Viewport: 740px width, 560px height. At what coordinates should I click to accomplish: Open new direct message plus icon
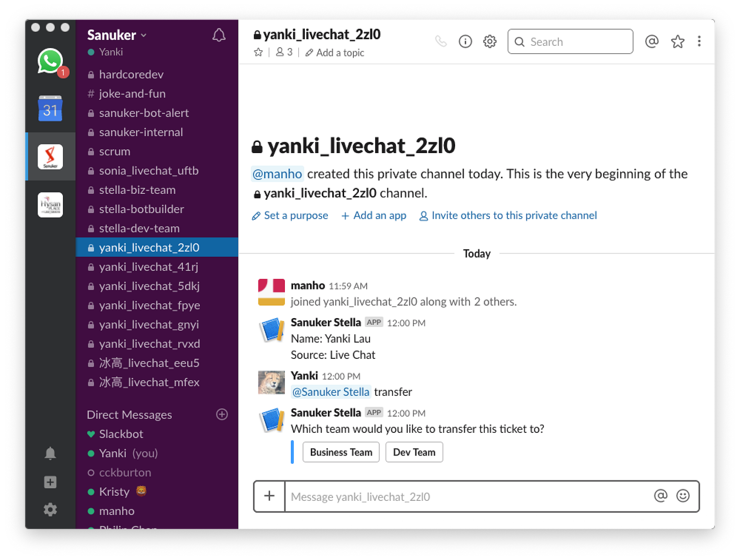point(222,414)
